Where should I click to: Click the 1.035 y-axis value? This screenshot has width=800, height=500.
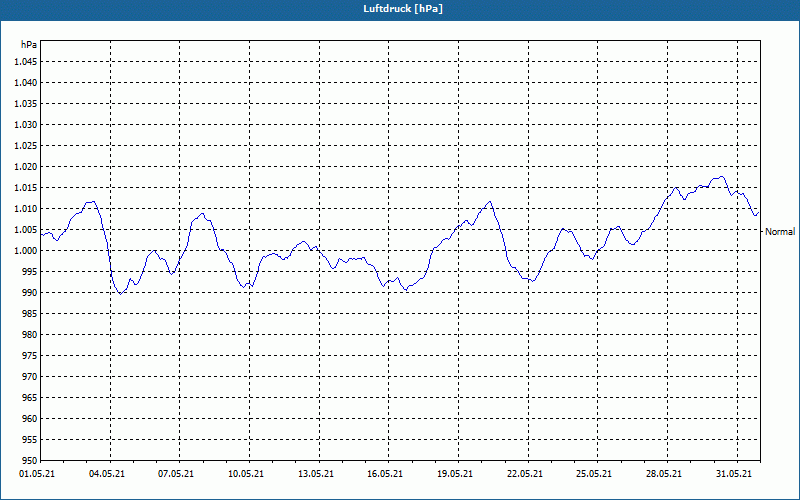click(x=26, y=104)
